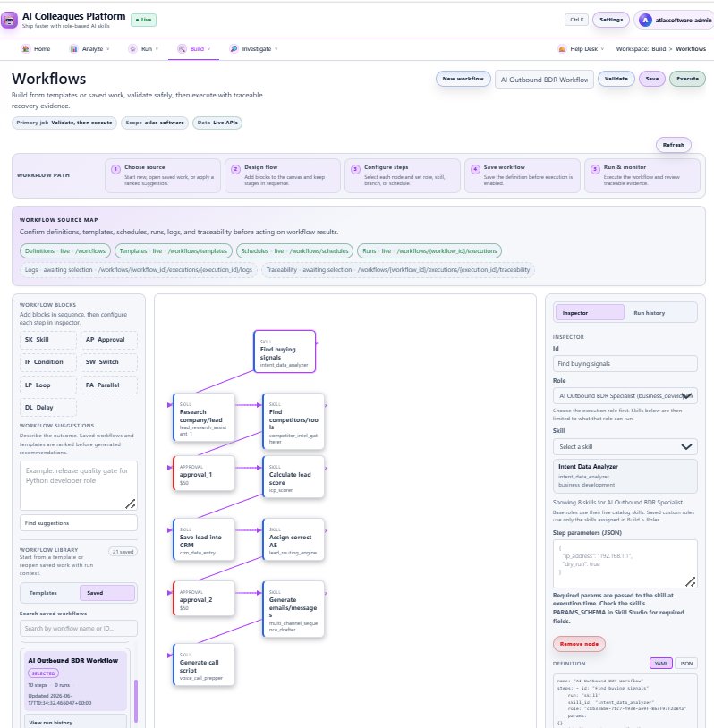Expand the Help Desk chevron

click(602, 49)
